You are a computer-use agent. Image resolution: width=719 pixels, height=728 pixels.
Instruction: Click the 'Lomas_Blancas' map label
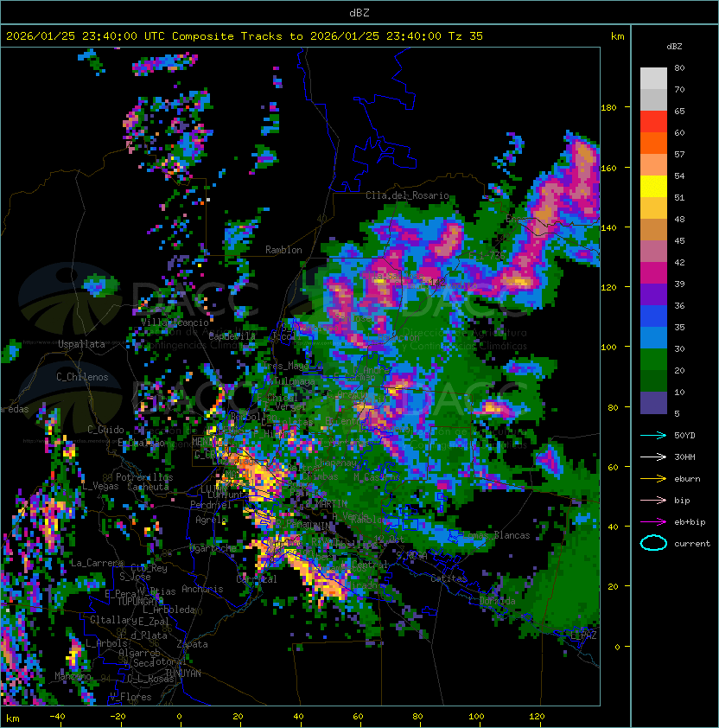[x=496, y=535]
